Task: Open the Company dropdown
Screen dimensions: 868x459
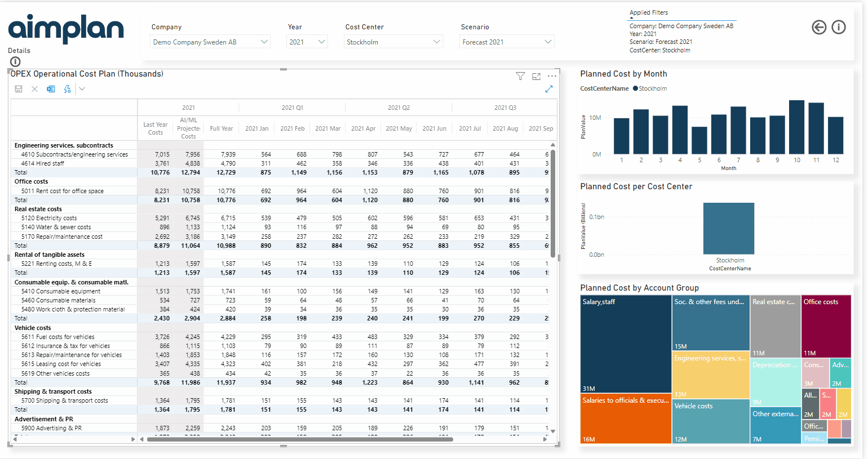Action: [210, 42]
